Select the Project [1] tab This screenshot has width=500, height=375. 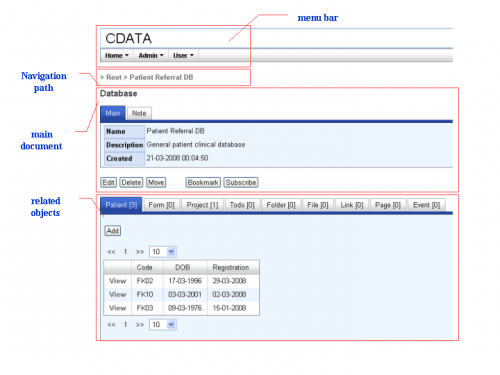tap(202, 205)
